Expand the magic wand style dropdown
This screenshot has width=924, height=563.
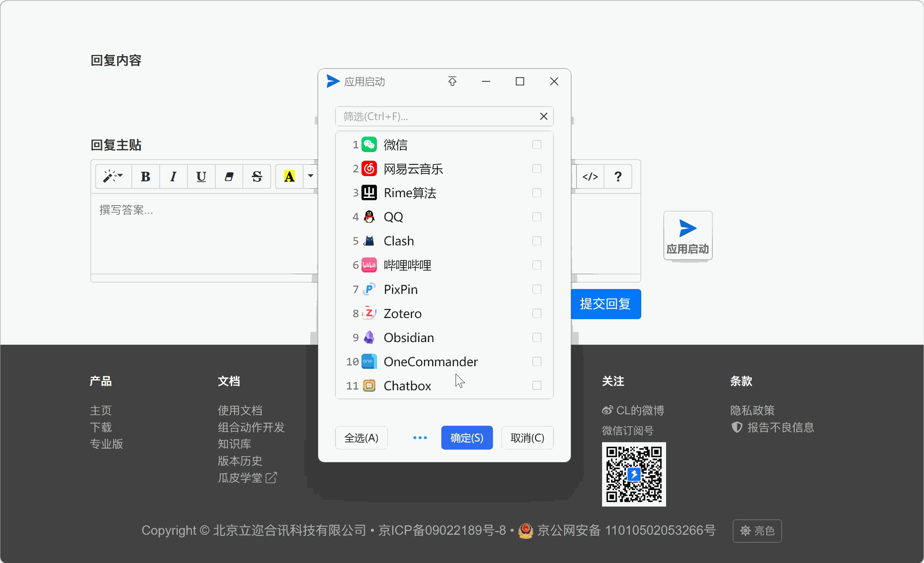coord(113,177)
